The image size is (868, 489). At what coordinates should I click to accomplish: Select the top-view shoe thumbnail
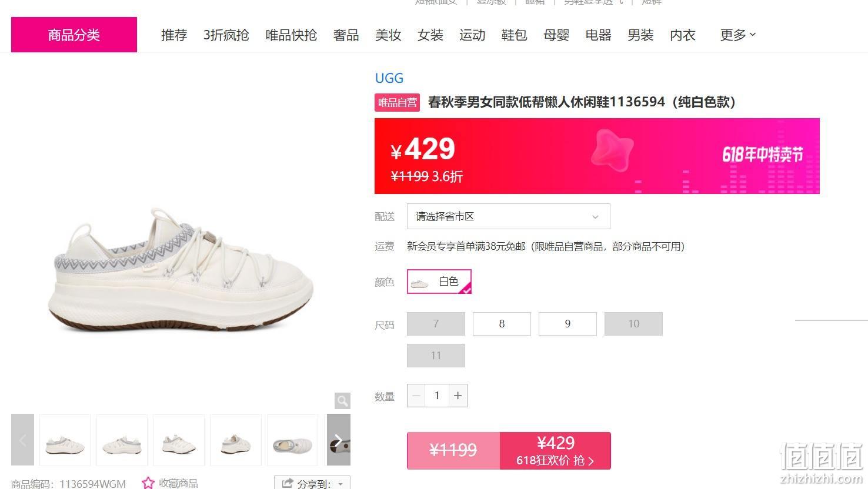pyautogui.click(x=292, y=440)
